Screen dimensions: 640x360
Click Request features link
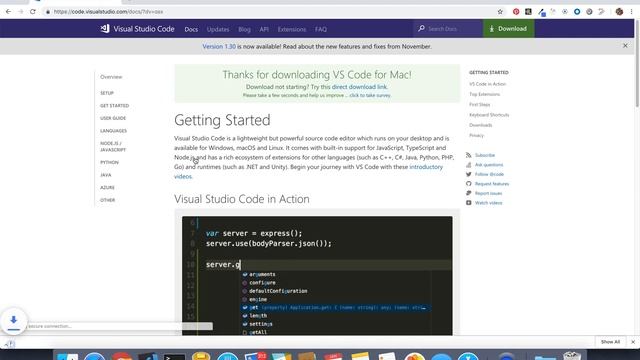coord(492,184)
